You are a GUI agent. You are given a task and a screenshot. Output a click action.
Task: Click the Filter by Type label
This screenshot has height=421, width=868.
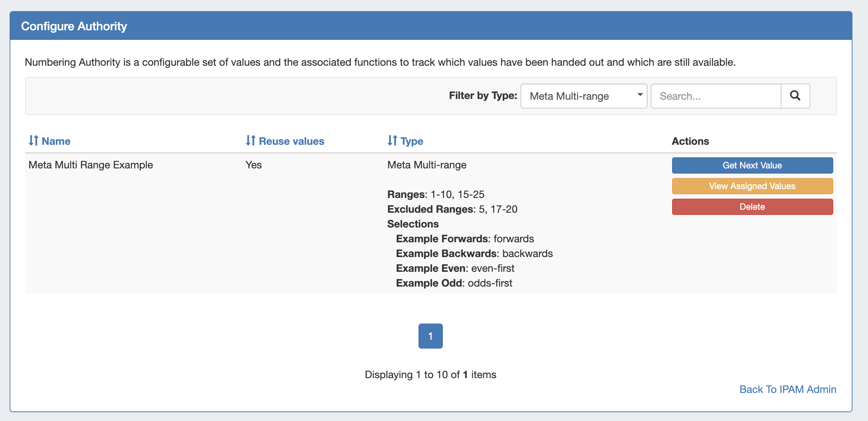tap(483, 96)
